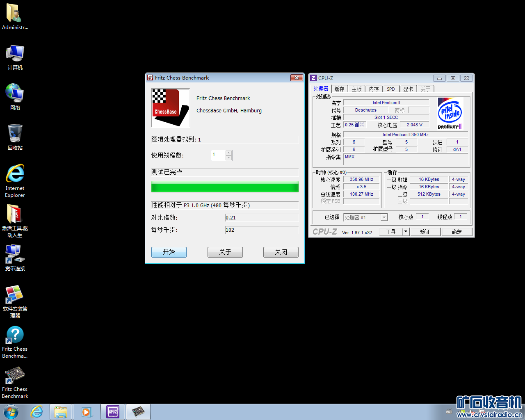Select the SPD tab in CPU-Z
Image resolution: width=525 pixels, height=420 pixels.
(391, 89)
